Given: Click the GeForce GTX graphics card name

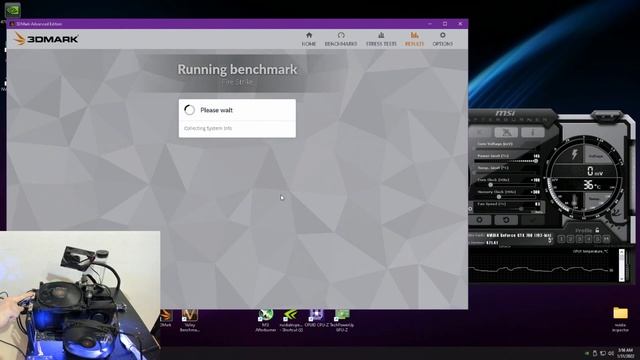Looking at the screenshot, I should [518, 236].
